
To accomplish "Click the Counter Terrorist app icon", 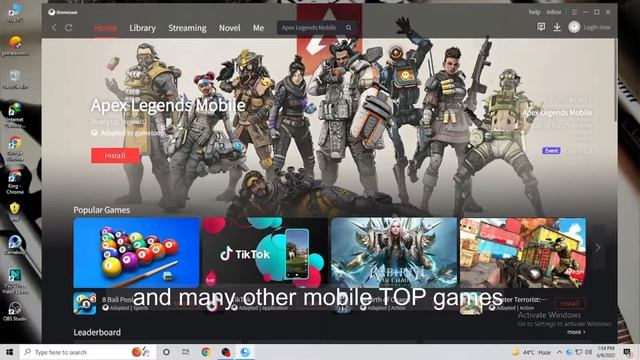I will pos(471,304).
